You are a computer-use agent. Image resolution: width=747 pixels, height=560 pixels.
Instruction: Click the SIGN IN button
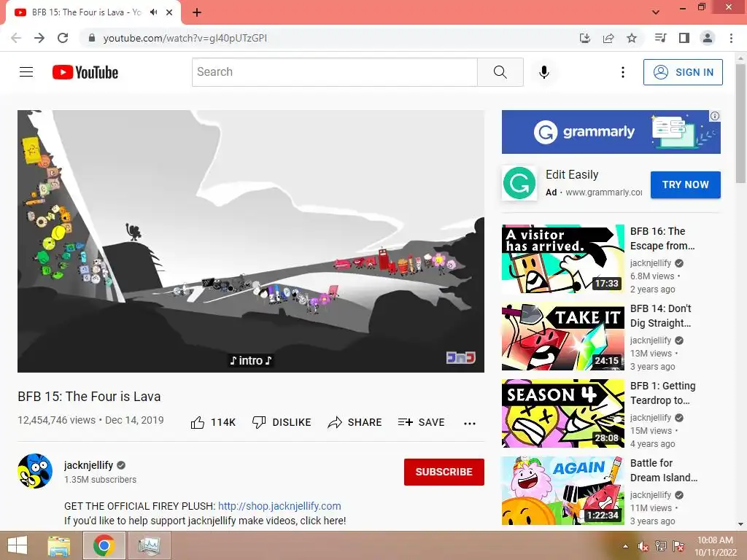pyautogui.click(x=683, y=72)
